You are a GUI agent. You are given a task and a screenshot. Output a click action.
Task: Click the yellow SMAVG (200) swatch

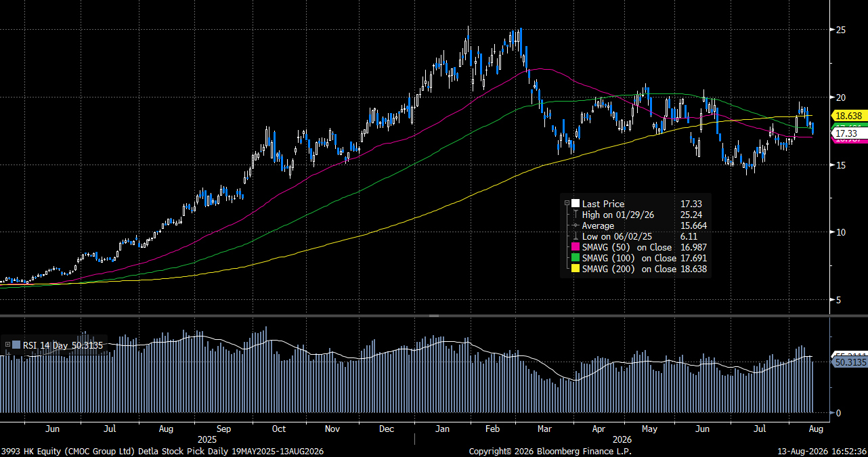coord(576,269)
